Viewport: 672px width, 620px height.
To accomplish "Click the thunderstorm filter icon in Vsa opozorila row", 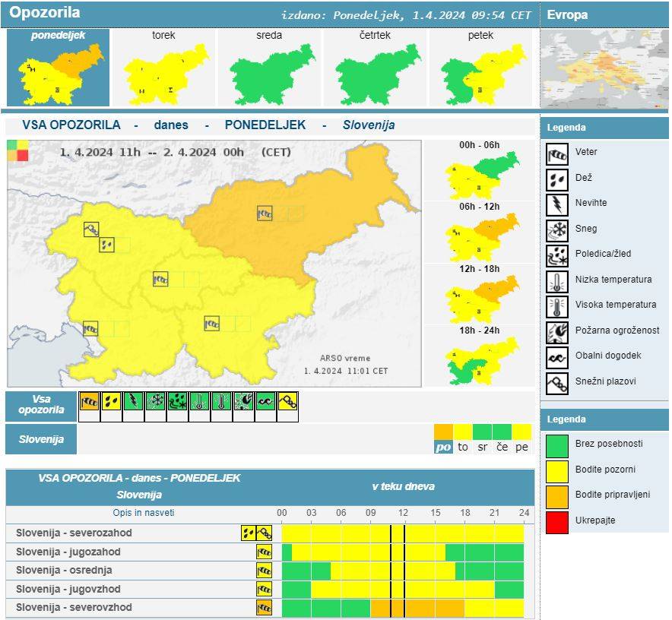I will point(134,402).
